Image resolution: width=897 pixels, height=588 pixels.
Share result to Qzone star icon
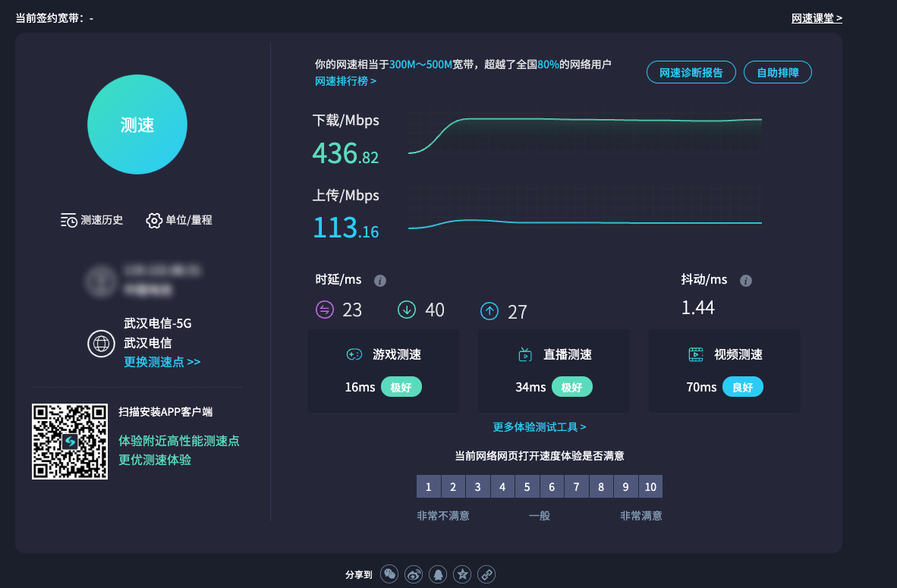pos(462,574)
